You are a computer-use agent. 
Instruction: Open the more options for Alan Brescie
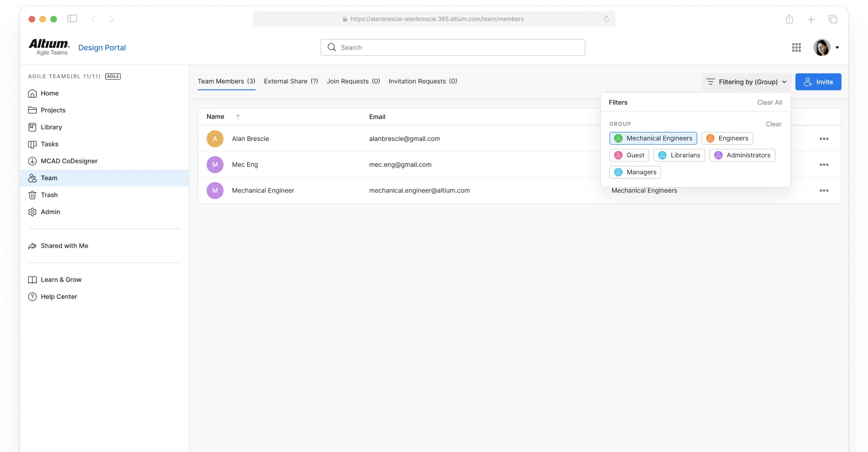[x=824, y=139]
